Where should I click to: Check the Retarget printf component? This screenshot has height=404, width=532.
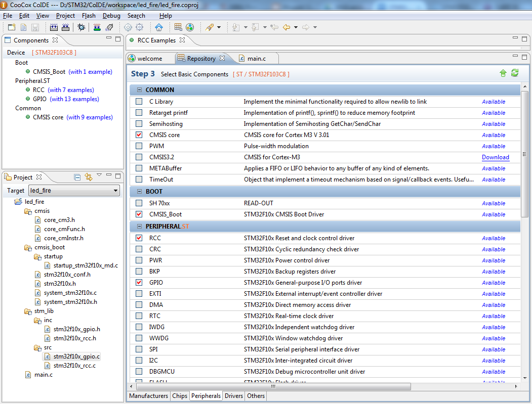[139, 113]
